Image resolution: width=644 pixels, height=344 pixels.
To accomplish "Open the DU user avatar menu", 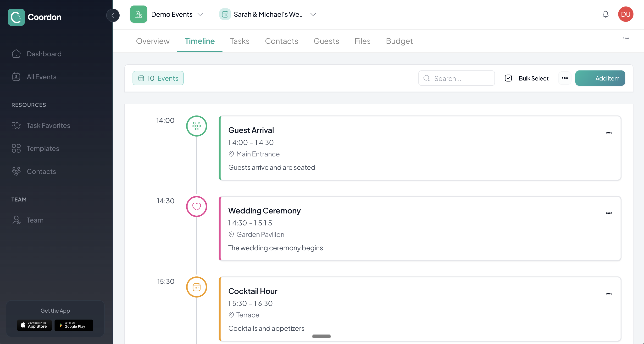I will [626, 14].
